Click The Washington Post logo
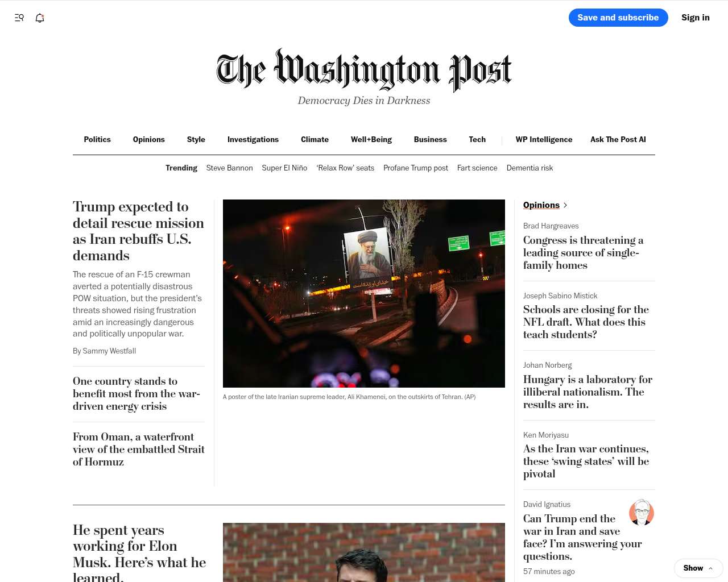Viewport: 728px width, 582px height. pos(364,70)
